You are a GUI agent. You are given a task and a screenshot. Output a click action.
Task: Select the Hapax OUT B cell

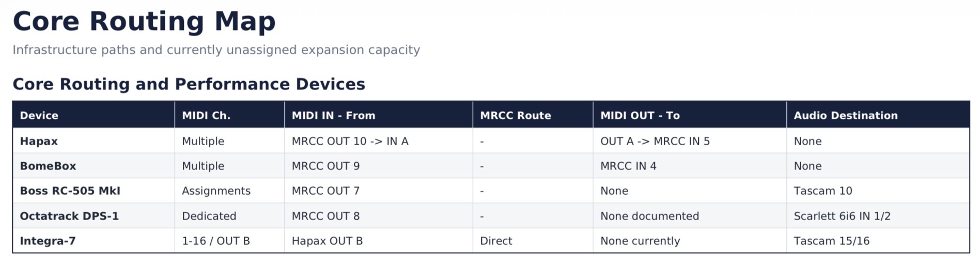pyautogui.click(x=379, y=241)
